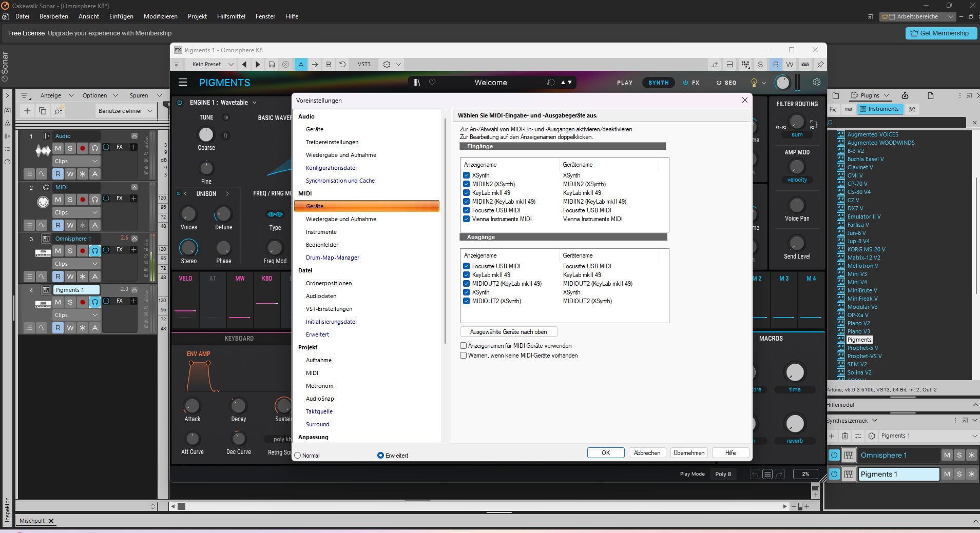Select compare slot B in the plugin toolbar
Viewport: 980px width, 533px height.
click(x=329, y=64)
